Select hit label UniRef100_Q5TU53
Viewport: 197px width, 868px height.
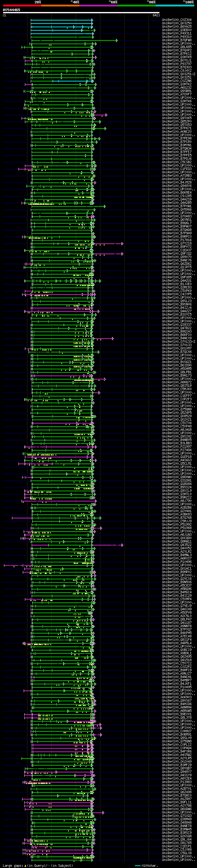click(177, 125)
